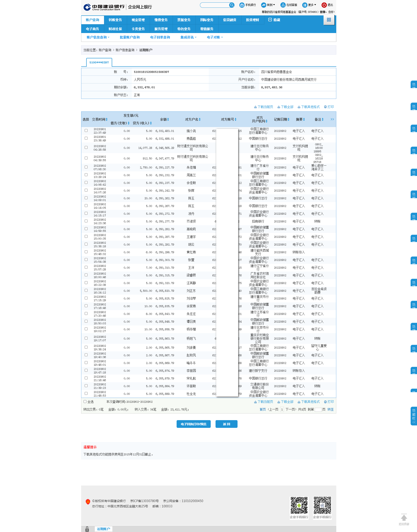This screenshot has width=417, height=532.
Task: Click the top 打印 print icon link
Action: [329, 107]
